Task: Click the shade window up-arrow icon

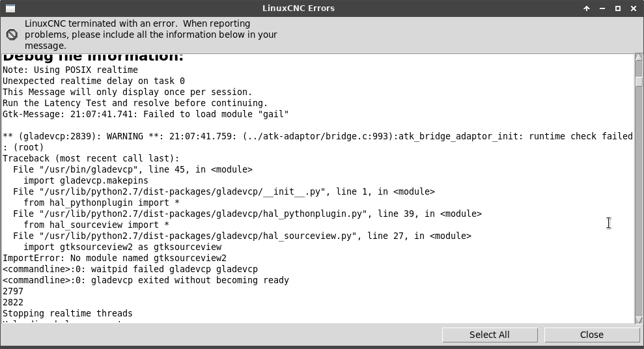Action: pos(587,8)
